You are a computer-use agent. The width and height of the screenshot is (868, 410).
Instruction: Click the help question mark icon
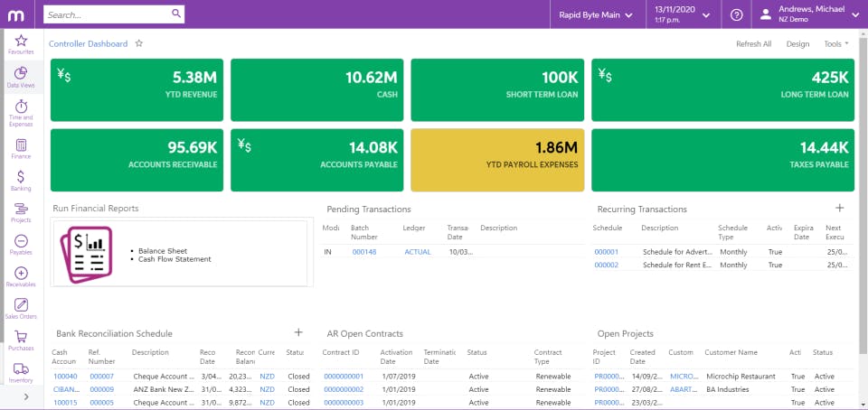[736, 15]
